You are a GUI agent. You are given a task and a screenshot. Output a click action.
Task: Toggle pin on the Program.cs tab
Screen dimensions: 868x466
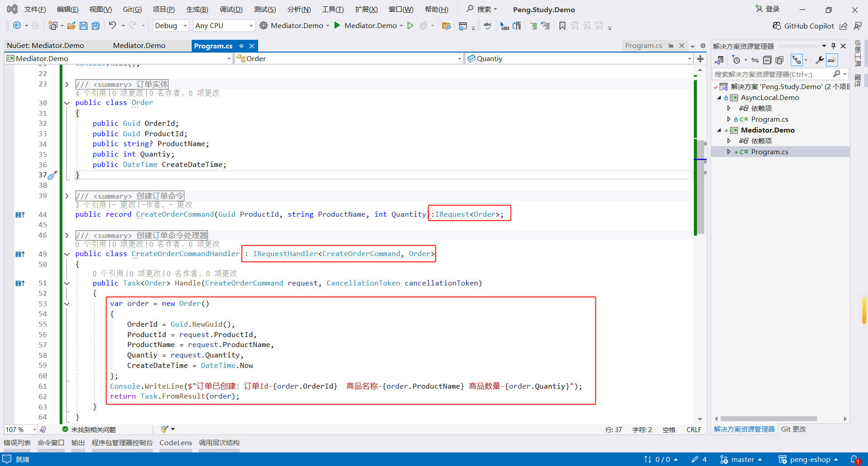point(241,46)
